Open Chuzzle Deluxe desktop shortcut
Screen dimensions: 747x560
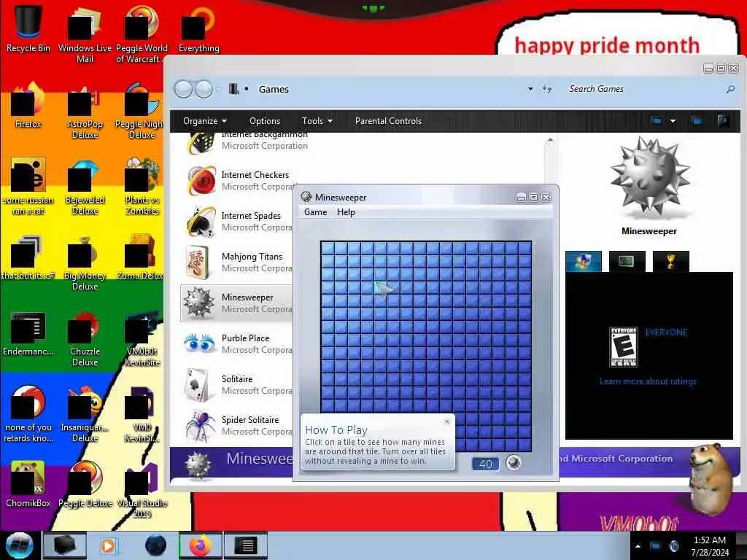85,339
